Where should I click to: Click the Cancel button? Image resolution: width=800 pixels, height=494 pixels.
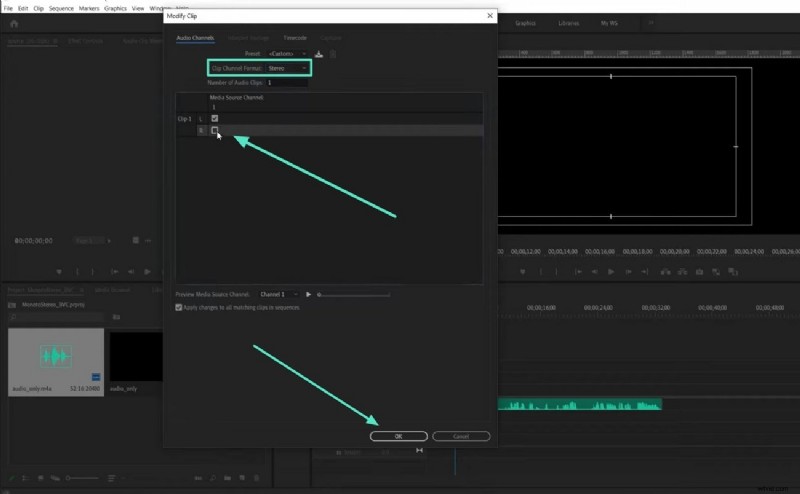point(461,436)
